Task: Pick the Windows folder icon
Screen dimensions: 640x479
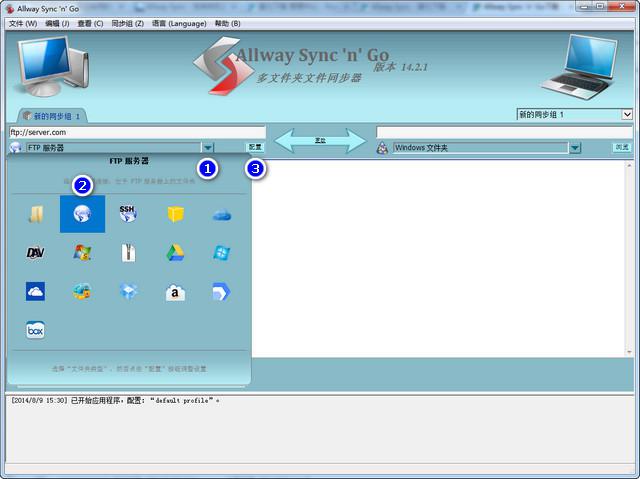Action: (x=35, y=214)
